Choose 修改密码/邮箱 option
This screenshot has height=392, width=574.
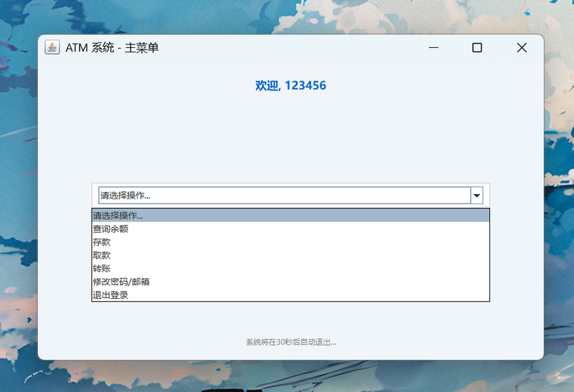point(291,282)
